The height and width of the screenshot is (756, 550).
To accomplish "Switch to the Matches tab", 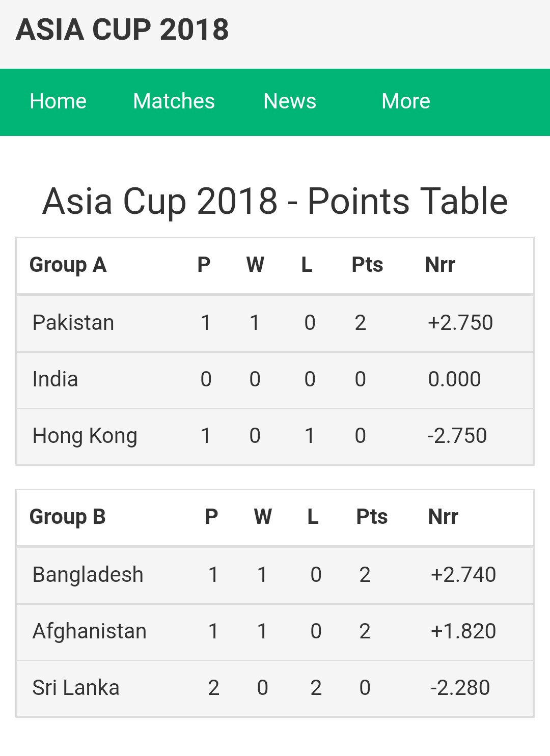I will click(174, 101).
